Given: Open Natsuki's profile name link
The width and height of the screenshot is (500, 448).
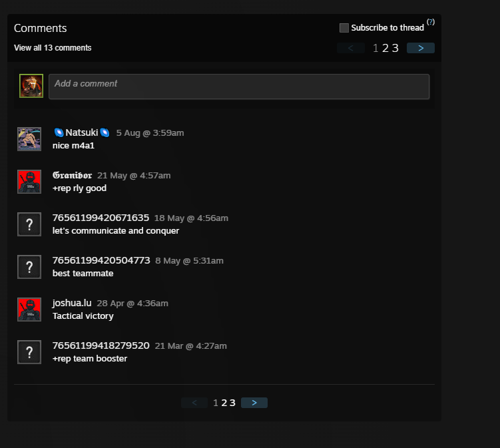Looking at the screenshot, I should coord(82,132).
